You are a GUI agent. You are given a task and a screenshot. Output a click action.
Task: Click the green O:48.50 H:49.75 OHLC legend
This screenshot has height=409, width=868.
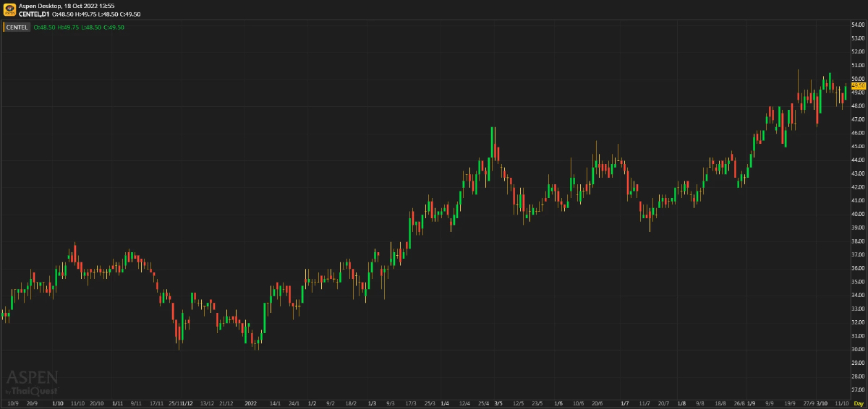click(x=79, y=27)
